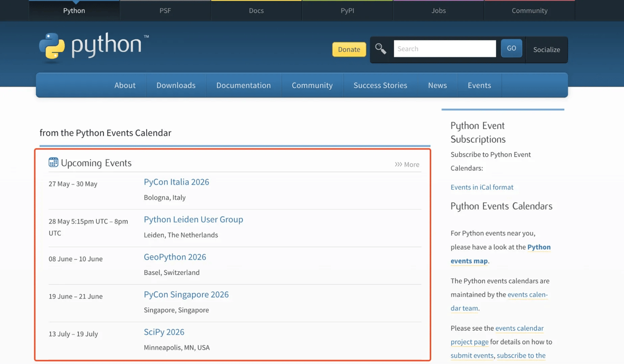The image size is (624, 364).
Task: Click the Leiden, The Netherlands location text
Action: 181,235
